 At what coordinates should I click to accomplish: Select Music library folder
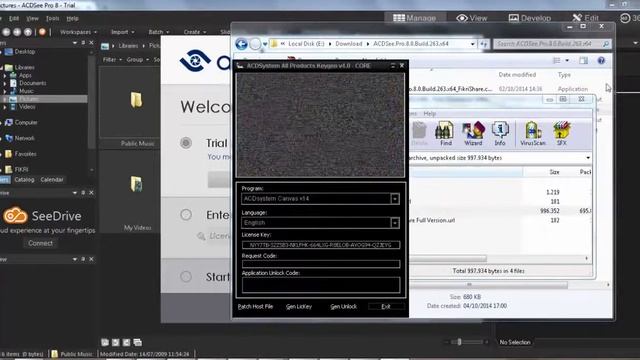(x=22, y=91)
